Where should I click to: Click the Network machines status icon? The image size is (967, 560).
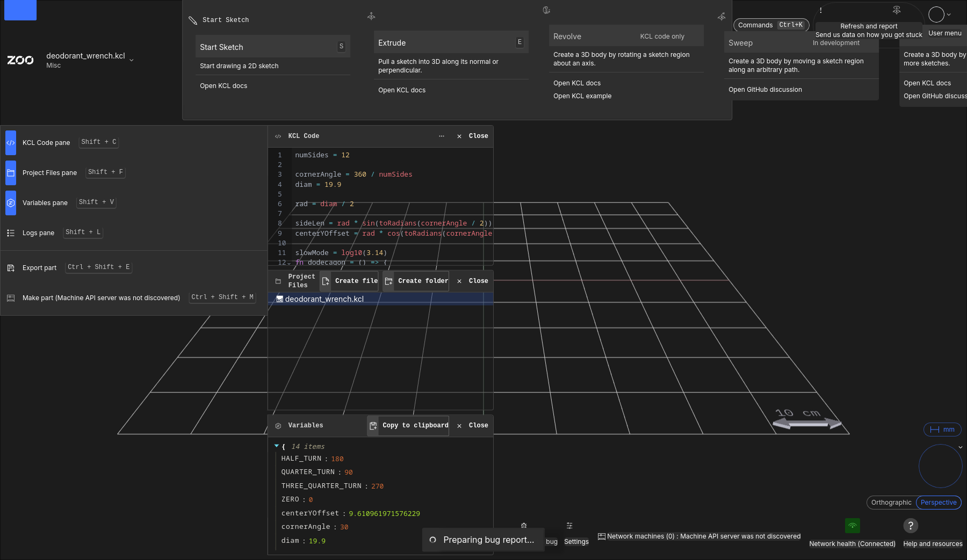point(602,536)
